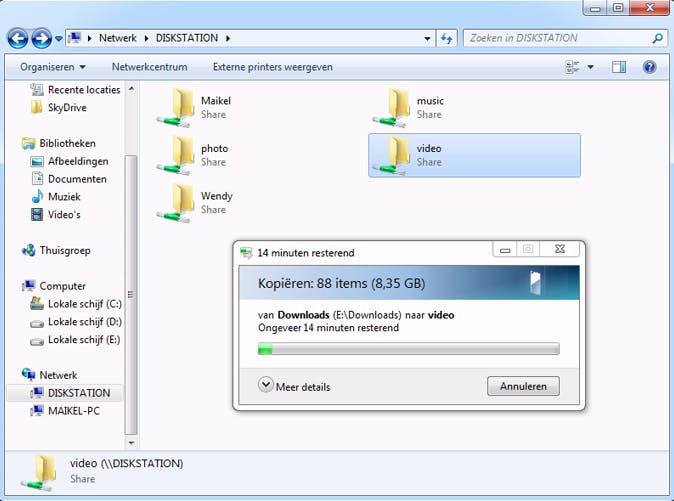The image size is (674, 501).
Task: Open the Organiseren menu
Action: click(x=53, y=67)
